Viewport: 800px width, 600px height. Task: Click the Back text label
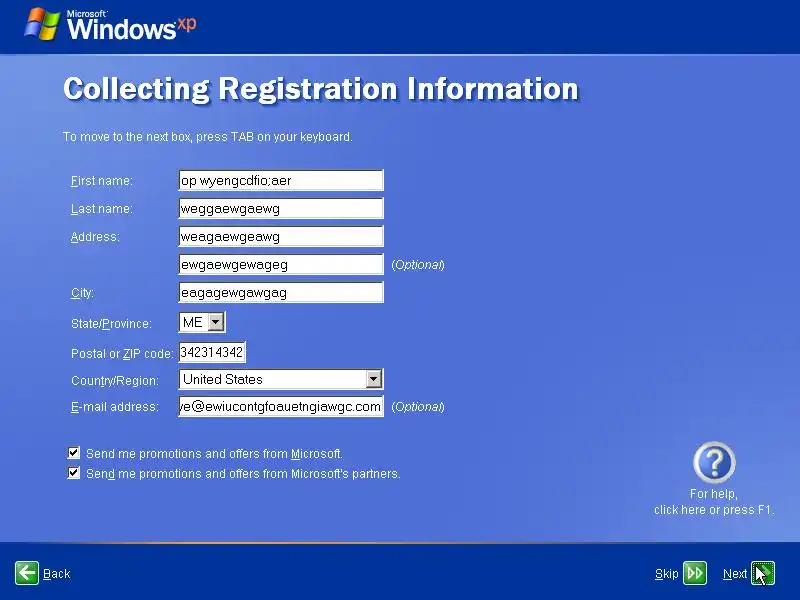pos(57,574)
